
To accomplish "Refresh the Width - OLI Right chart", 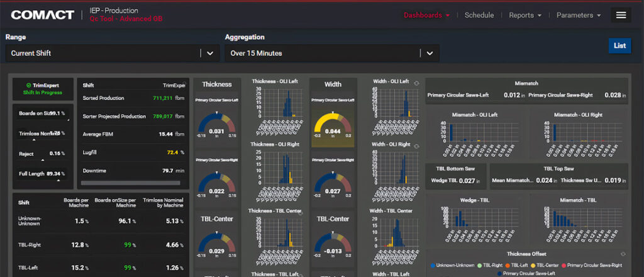I will pos(417,145).
